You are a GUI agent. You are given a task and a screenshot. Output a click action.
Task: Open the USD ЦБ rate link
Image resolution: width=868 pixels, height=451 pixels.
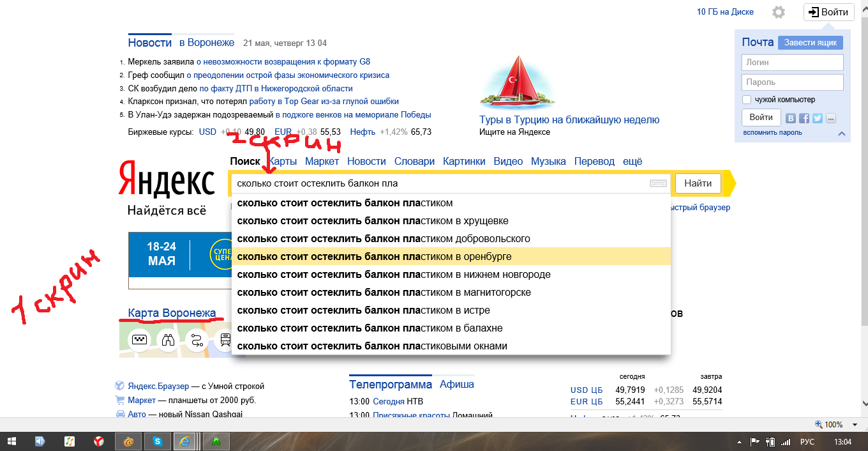[x=587, y=390]
